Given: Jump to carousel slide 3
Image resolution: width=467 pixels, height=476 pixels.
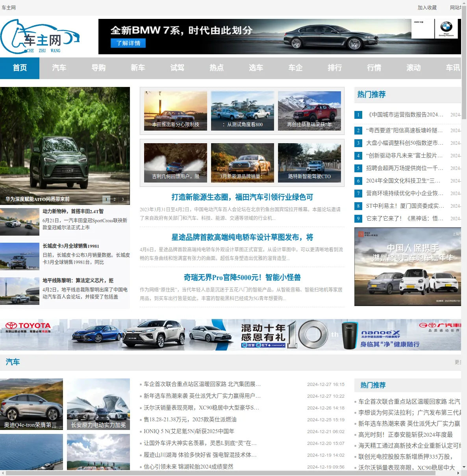Looking at the screenshot, I should click(123, 199).
